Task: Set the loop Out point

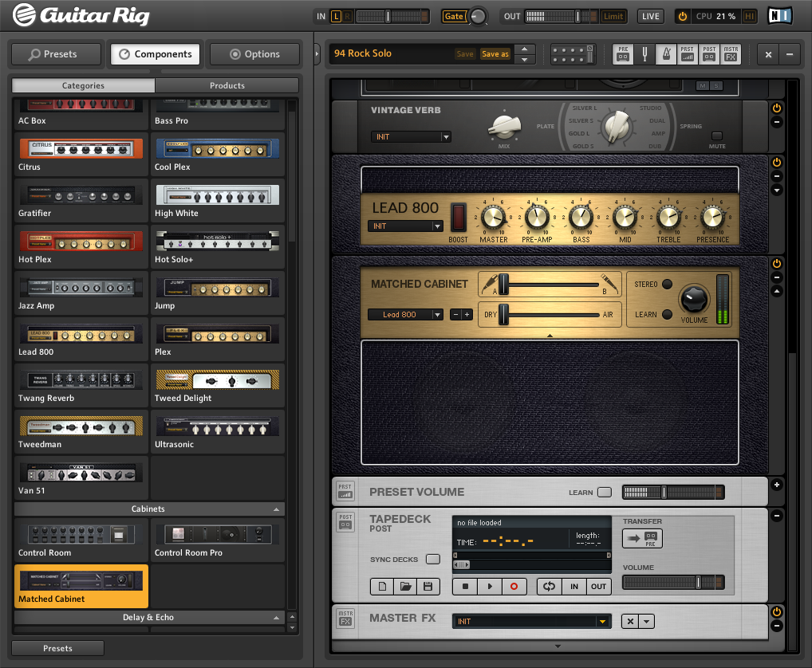Action: [x=599, y=586]
